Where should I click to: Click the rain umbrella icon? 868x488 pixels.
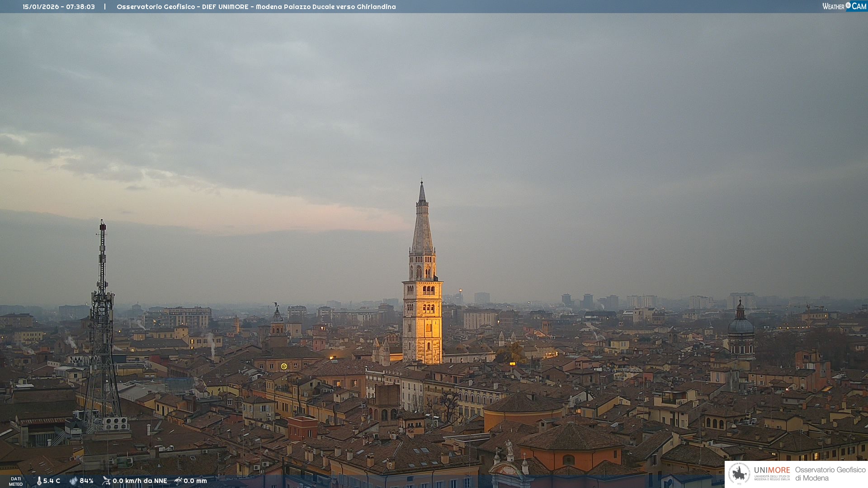178,481
